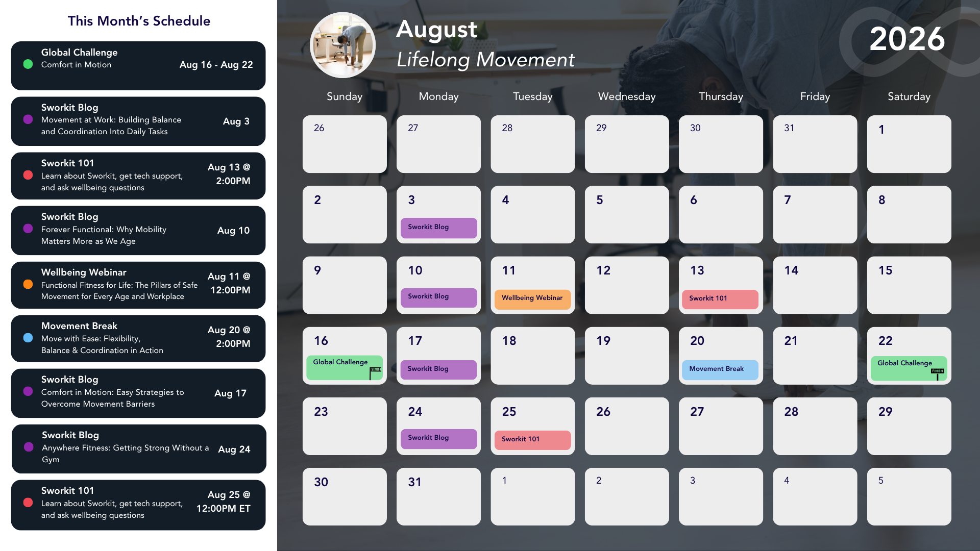
Task: Select the Sworkit 101 tag on Aug 25
Action: pyautogui.click(x=532, y=439)
